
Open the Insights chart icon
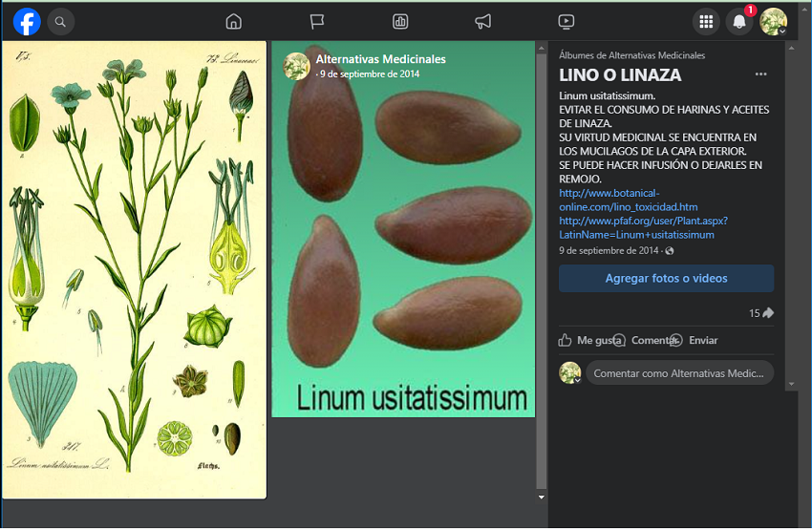tap(400, 22)
